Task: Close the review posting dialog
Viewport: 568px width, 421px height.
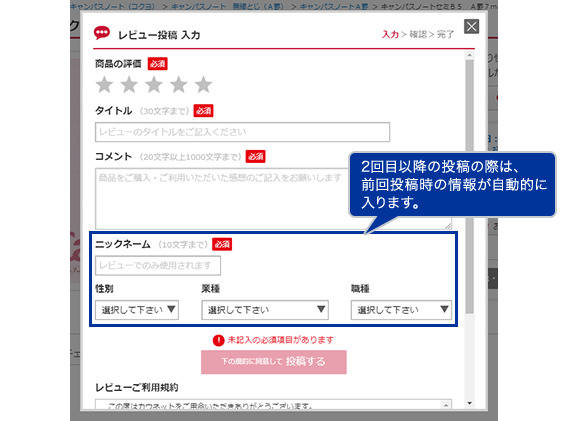Action: 471,26
